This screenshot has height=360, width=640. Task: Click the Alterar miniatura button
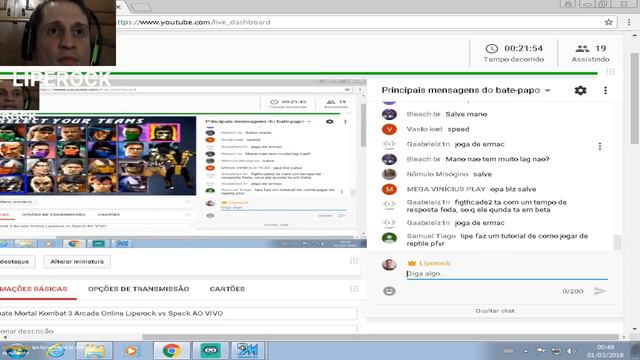tap(77, 261)
